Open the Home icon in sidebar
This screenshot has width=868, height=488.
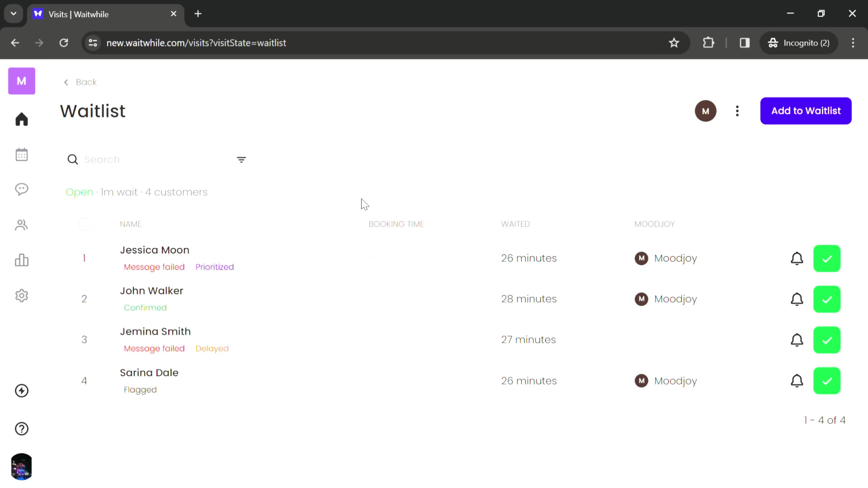pos(21,119)
